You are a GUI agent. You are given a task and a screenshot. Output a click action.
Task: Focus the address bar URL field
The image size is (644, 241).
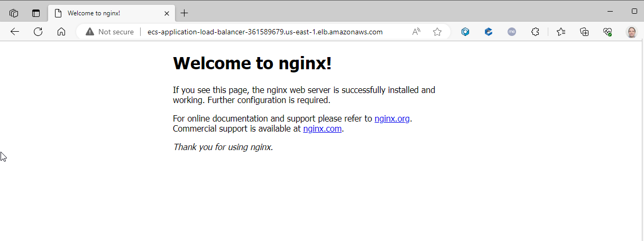pos(265,32)
